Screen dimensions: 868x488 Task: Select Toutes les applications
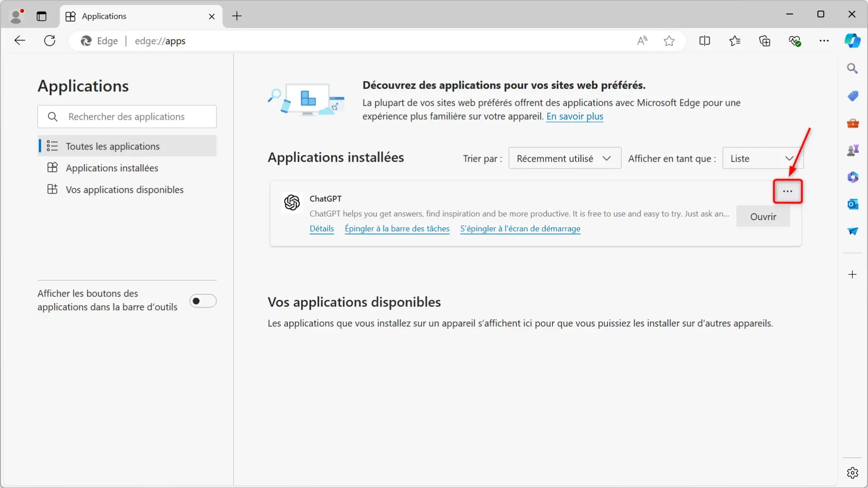127,146
